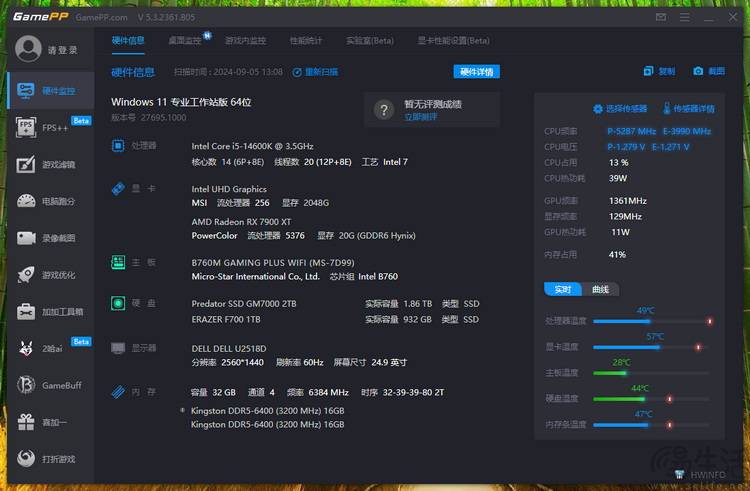
Task: Open the 游戏滤镜 game filter icon
Action: [x=26, y=164]
